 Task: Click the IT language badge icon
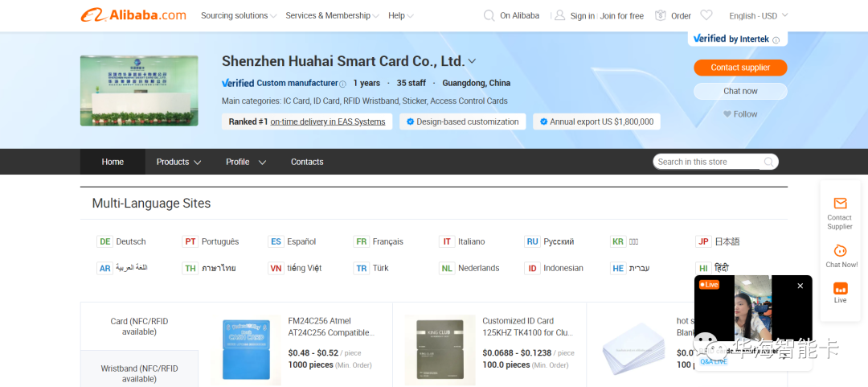[x=447, y=241]
